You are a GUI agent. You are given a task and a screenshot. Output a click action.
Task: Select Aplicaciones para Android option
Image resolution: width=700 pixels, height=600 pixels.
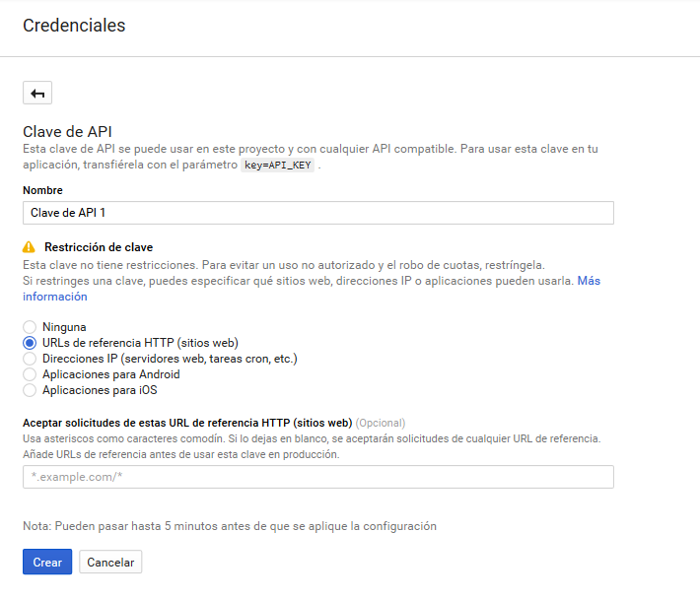pos(30,374)
